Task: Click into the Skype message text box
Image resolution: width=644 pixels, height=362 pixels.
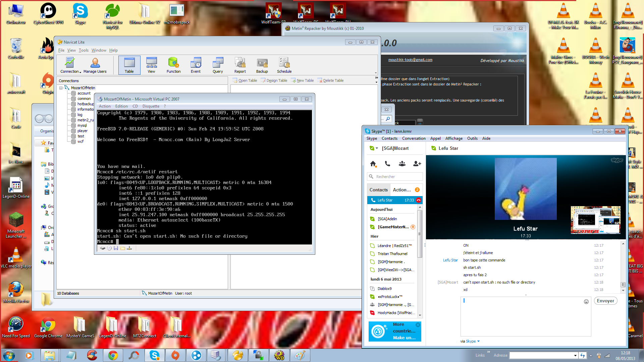Action: pos(526,316)
